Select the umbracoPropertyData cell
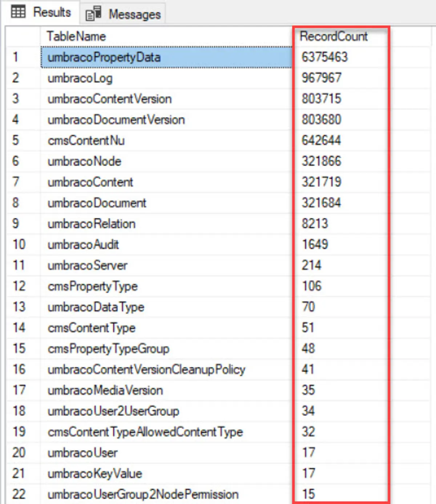Image resolution: width=436 pixels, height=504 pixels. pyautogui.click(x=104, y=57)
